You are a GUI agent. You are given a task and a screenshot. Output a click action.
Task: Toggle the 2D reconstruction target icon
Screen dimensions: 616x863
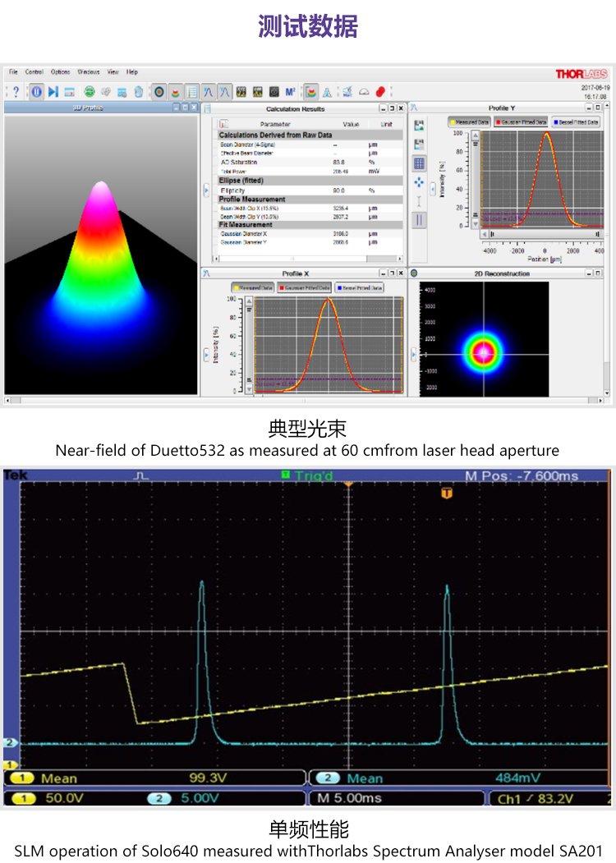pos(159,92)
